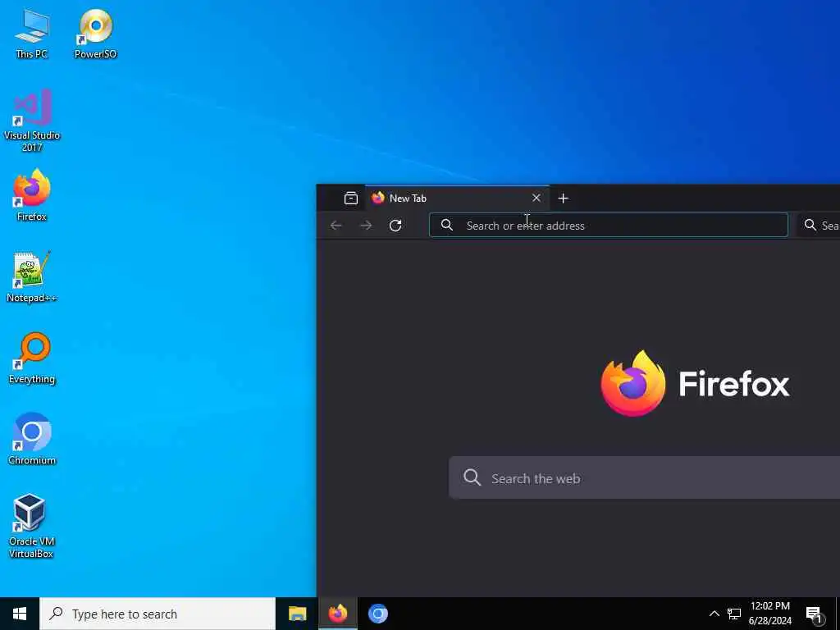840x630 pixels.
Task: Open Chromium from the taskbar
Action: pyautogui.click(x=377, y=614)
